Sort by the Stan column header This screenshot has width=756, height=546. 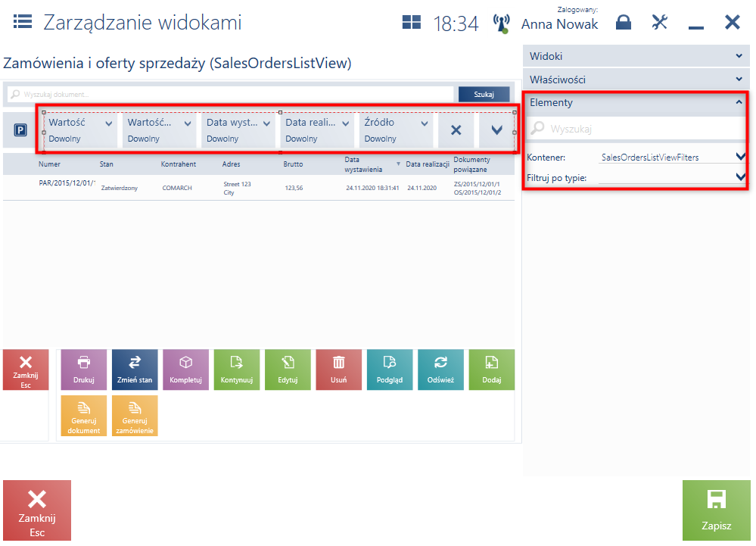(x=107, y=164)
